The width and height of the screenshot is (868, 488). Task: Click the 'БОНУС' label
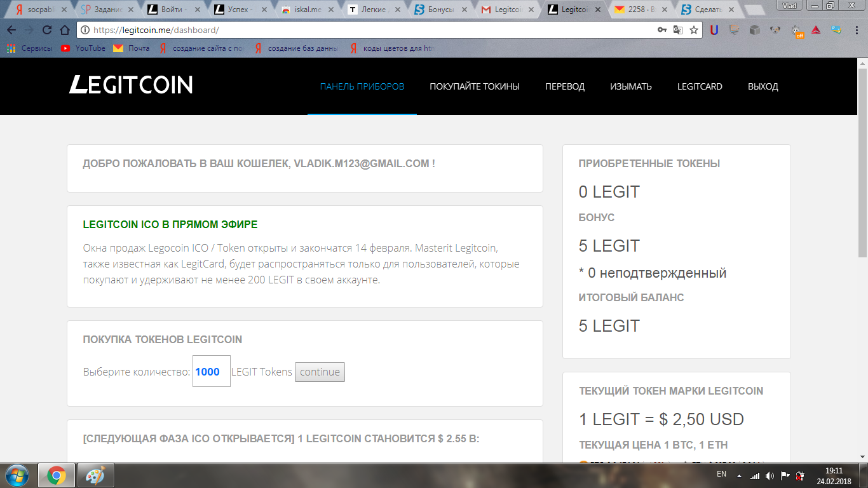(x=597, y=217)
